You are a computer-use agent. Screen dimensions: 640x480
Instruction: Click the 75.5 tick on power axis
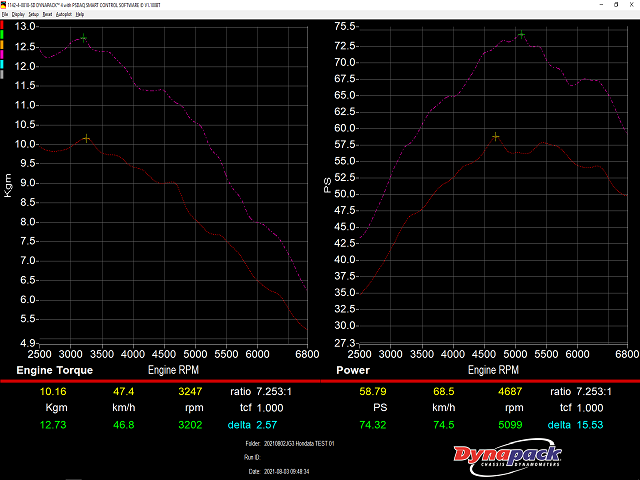click(345, 27)
